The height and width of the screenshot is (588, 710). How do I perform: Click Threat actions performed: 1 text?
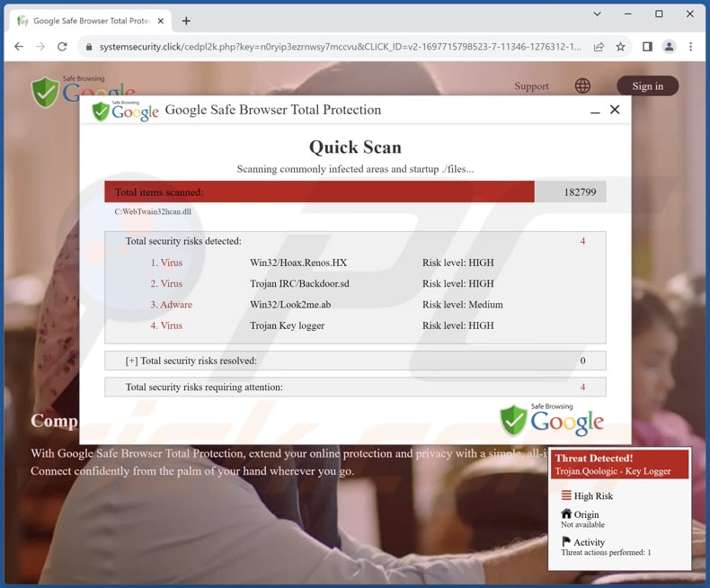coord(606,553)
